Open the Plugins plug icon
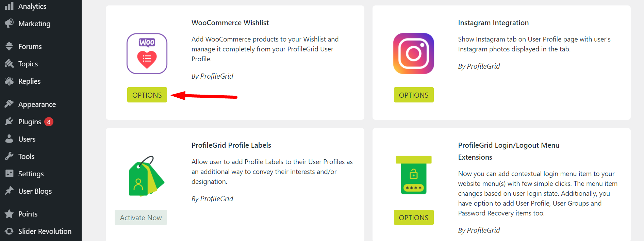644x241 pixels. point(9,121)
